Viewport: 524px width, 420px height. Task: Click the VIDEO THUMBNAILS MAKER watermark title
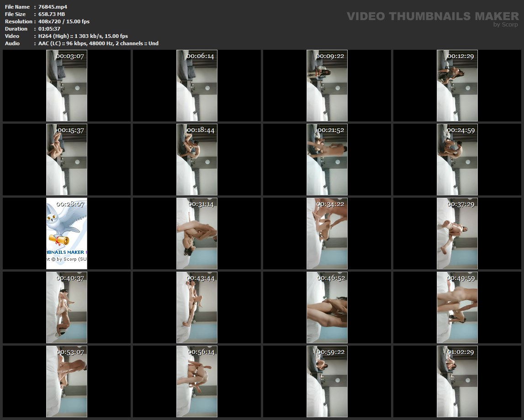432,16
